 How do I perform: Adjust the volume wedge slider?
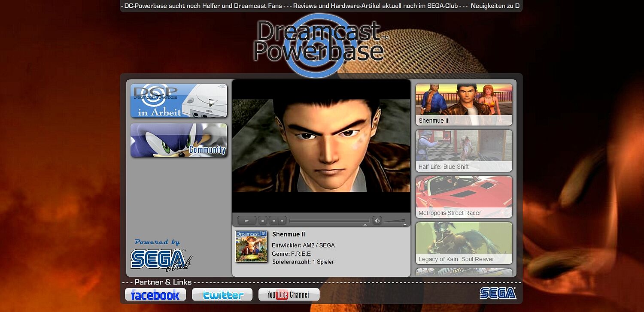tap(394, 221)
